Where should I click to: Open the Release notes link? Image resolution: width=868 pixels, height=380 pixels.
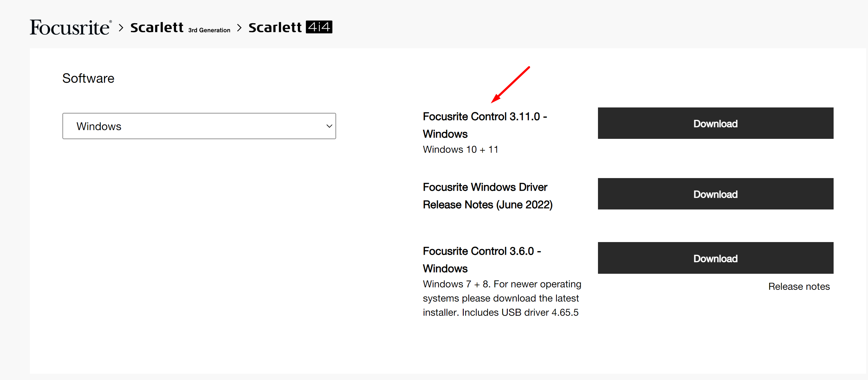[799, 286]
